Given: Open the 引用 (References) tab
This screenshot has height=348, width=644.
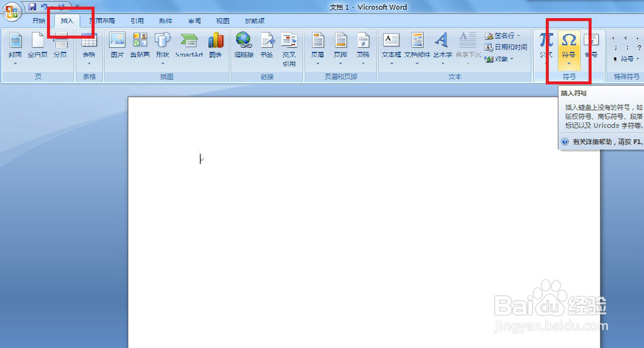Looking at the screenshot, I should [137, 21].
